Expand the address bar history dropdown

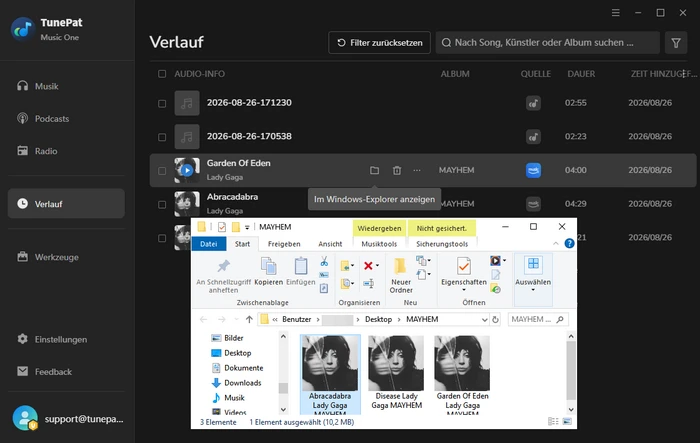484,319
